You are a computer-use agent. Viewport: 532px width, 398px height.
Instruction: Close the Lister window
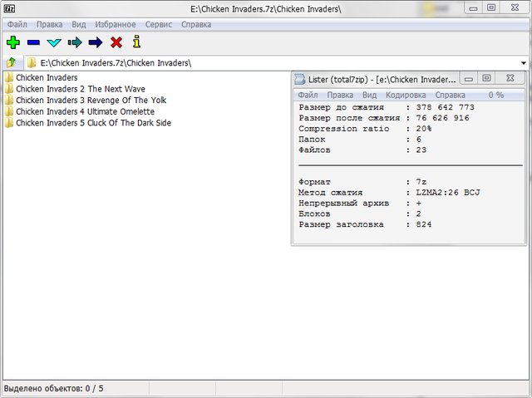(x=510, y=78)
